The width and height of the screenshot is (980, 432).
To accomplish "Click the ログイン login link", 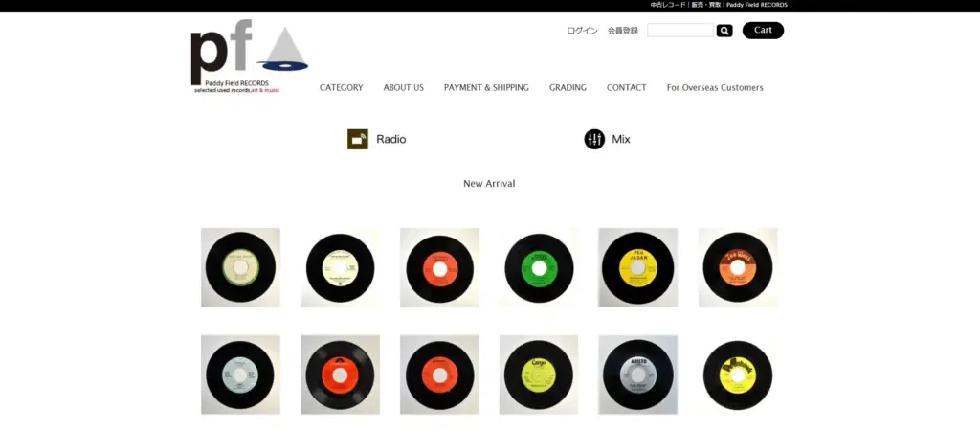I will [x=582, y=31].
